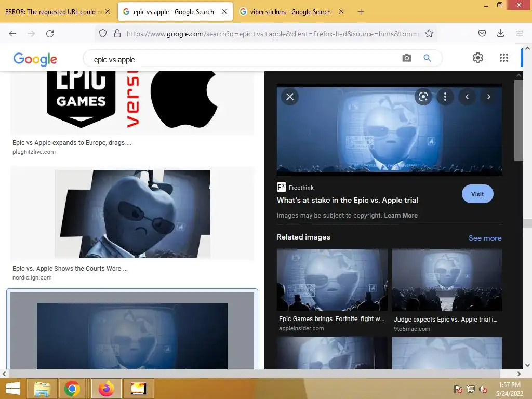The height and width of the screenshot is (399, 532).
Task: Open Google quick settings gear
Action: coord(478,58)
